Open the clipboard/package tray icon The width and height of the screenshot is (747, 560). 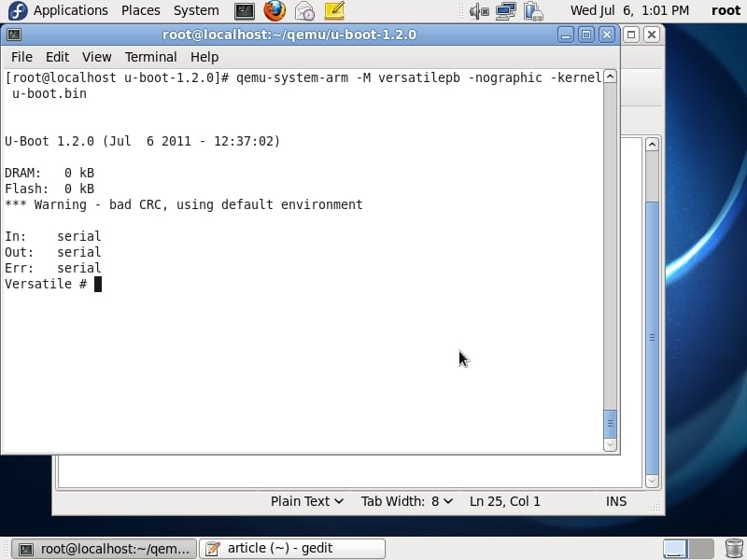pyautogui.click(x=533, y=10)
